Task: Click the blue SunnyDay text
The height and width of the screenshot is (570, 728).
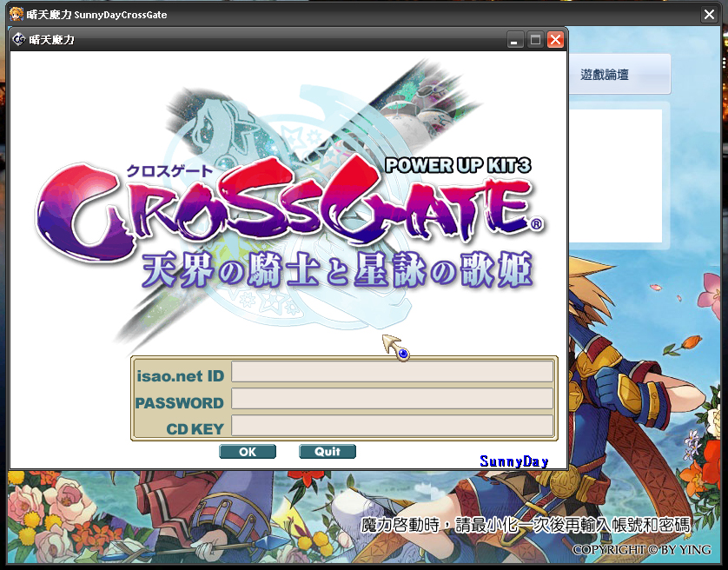Action: point(514,461)
